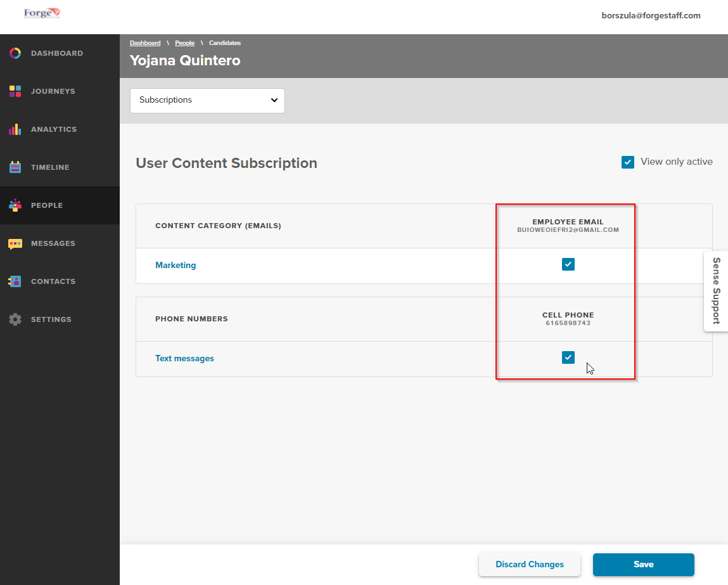Viewport: 728px width, 585px height.
Task: Open the Settings menu label
Action: pos(51,319)
